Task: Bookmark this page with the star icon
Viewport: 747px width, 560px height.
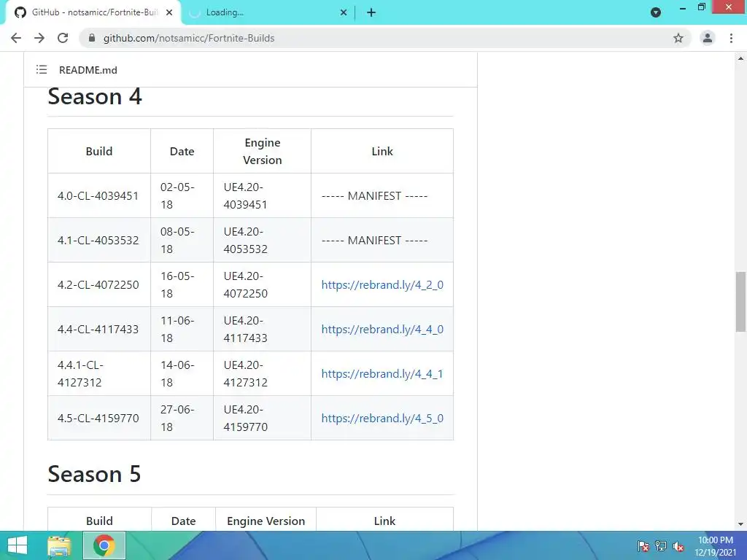Action: point(678,38)
